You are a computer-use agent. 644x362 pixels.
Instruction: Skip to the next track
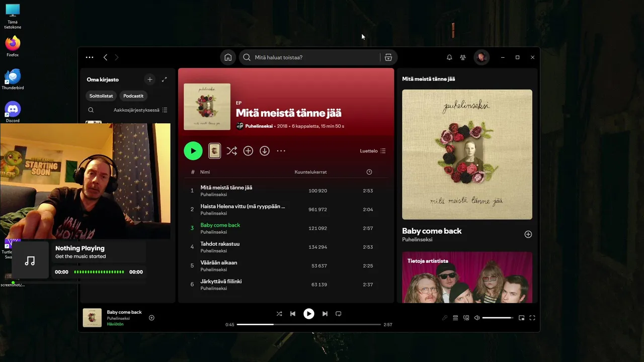click(325, 314)
